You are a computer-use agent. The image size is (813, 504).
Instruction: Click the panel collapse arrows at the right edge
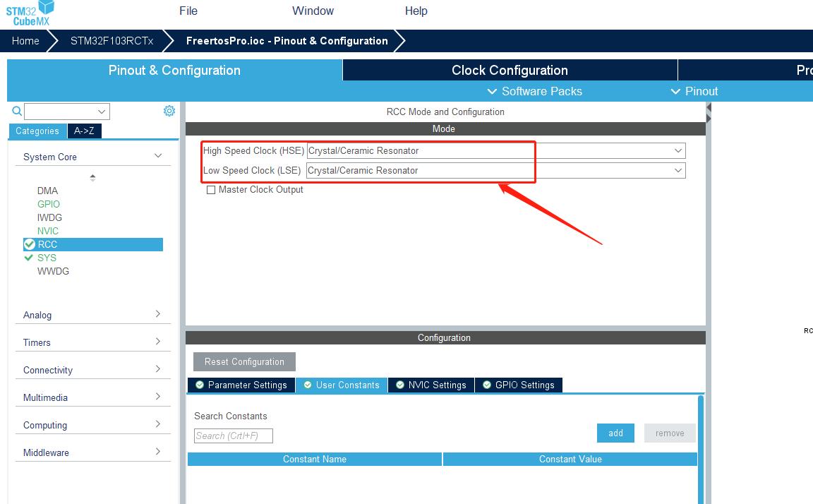(x=709, y=113)
